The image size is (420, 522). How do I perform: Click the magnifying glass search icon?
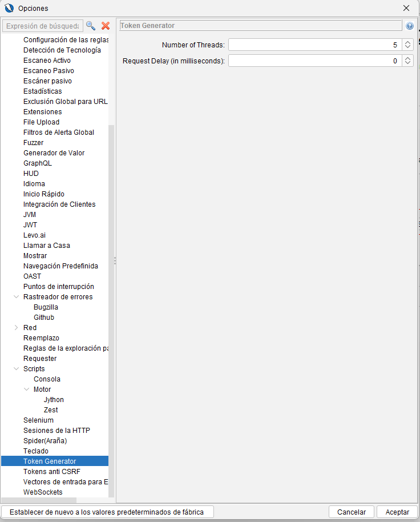pyautogui.click(x=91, y=26)
